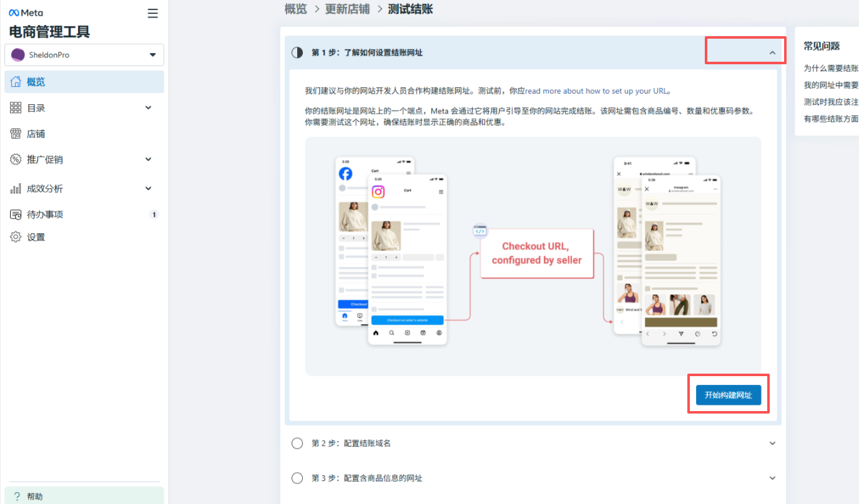The height and width of the screenshot is (504, 859).
Task: Click the 开始构建网址 button
Action: click(728, 395)
